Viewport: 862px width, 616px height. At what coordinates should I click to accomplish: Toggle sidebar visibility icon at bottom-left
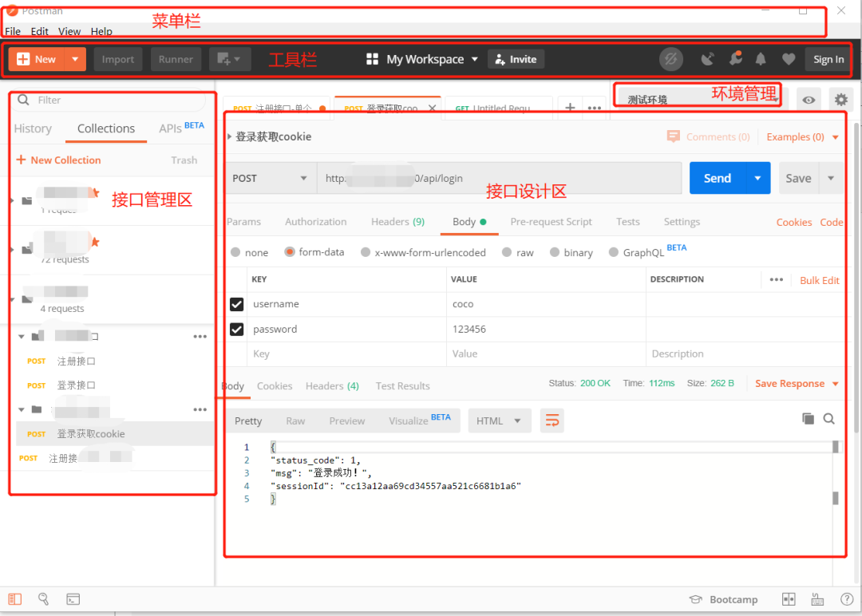15,599
